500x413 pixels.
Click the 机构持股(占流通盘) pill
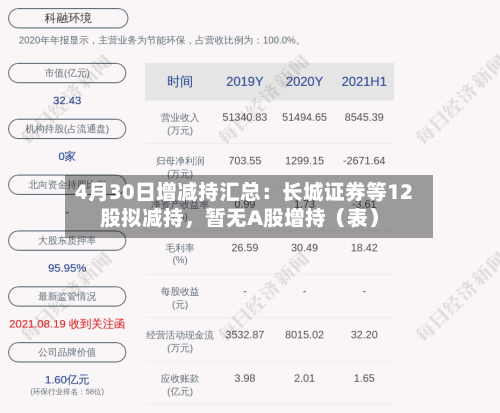pos(67,129)
